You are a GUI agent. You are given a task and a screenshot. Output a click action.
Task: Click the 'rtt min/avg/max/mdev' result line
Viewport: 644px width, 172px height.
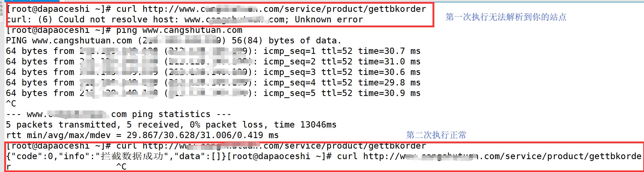click(x=142, y=135)
